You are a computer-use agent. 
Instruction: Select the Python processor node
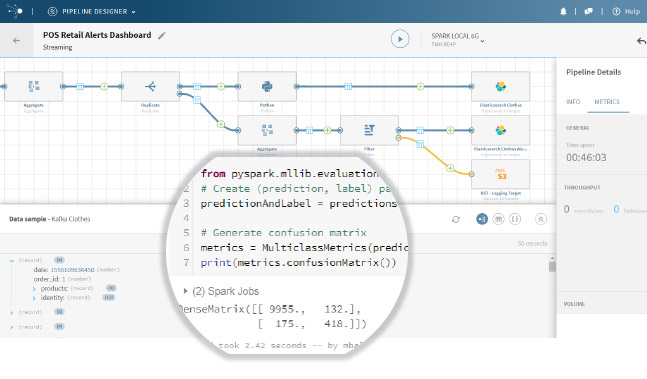point(267,86)
